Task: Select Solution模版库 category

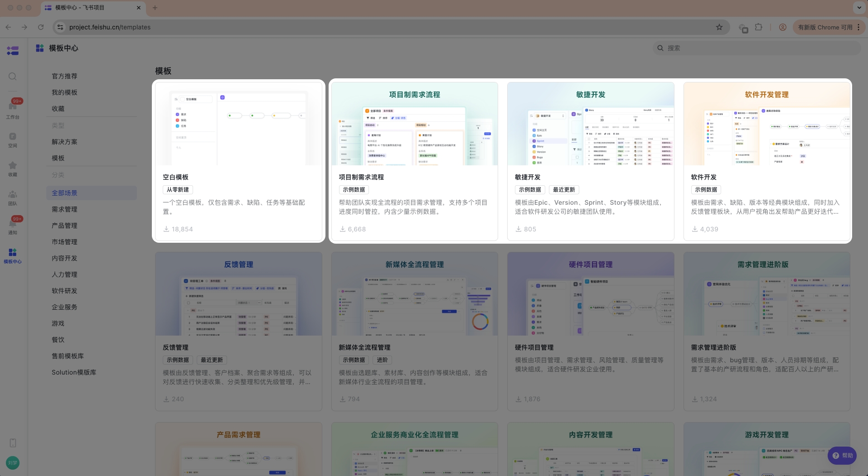Action: pos(74,372)
